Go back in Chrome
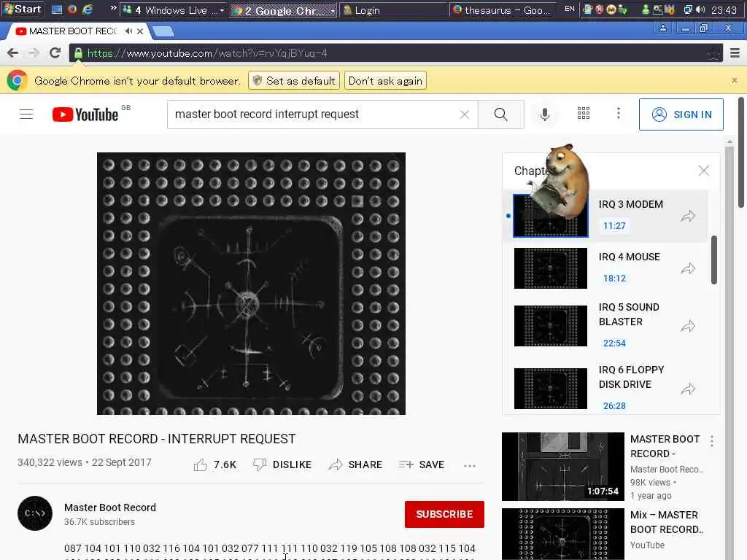The height and width of the screenshot is (560, 747). click(13, 52)
